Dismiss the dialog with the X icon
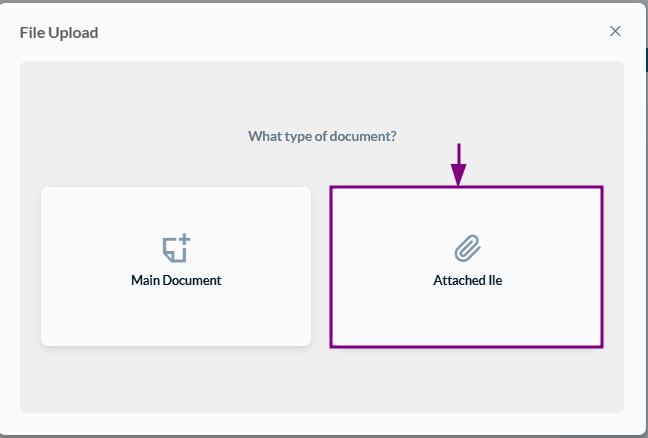This screenshot has height=438, width=648. point(615,31)
